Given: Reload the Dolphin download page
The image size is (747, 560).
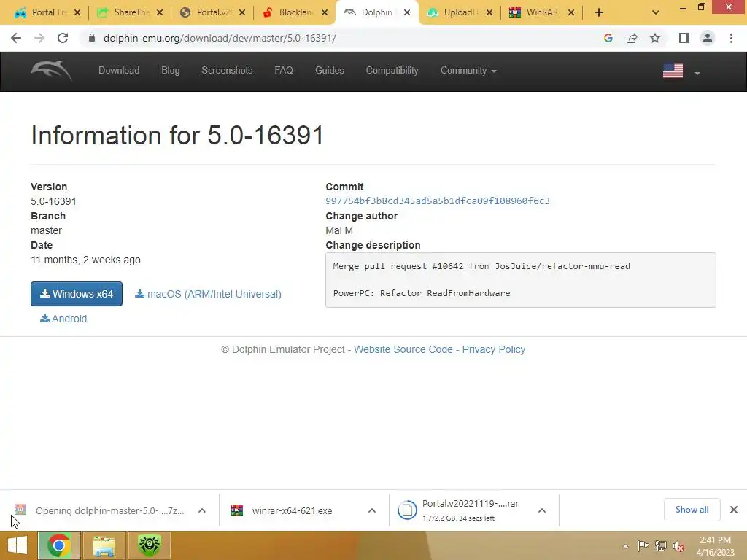Looking at the screenshot, I should click(63, 38).
